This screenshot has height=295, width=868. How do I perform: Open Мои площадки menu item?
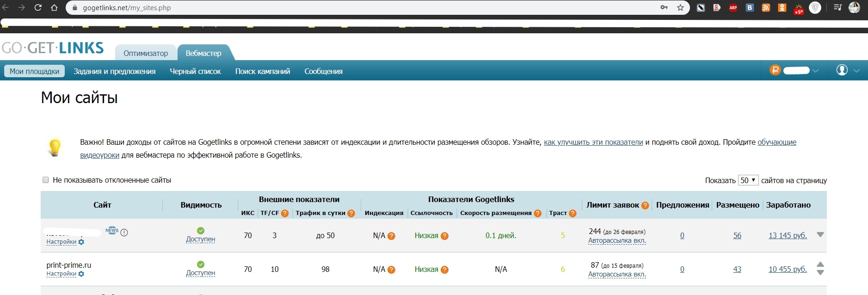(35, 71)
